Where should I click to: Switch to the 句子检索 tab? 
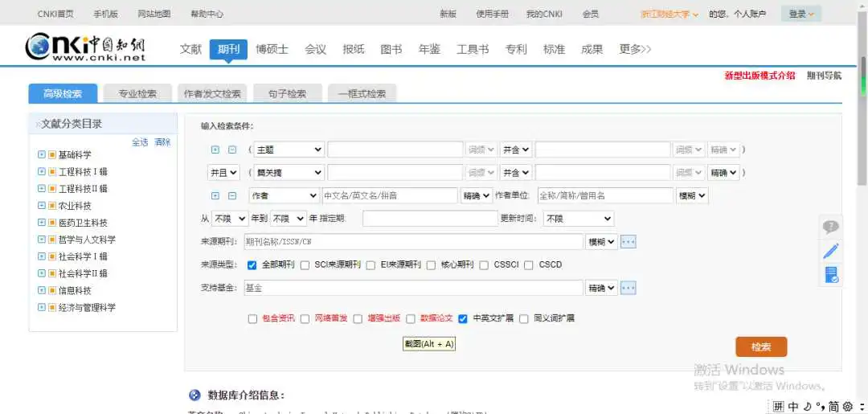pyautogui.click(x=287, y=93)
